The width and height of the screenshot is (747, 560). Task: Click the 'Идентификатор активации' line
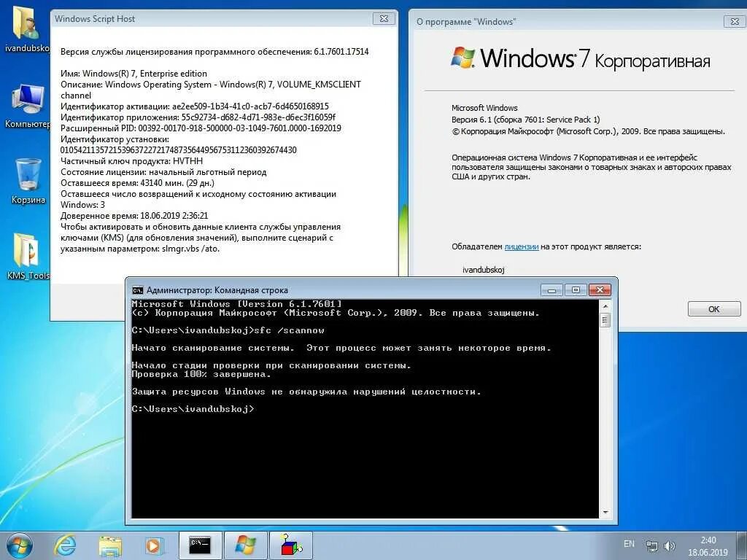[194, 106]
